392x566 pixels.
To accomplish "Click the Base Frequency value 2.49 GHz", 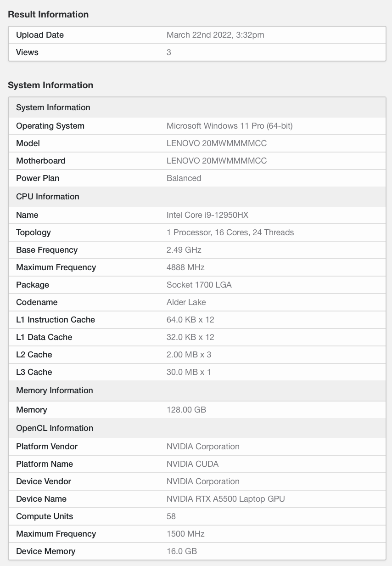I will pyautogui.click(x=184, y=250).
